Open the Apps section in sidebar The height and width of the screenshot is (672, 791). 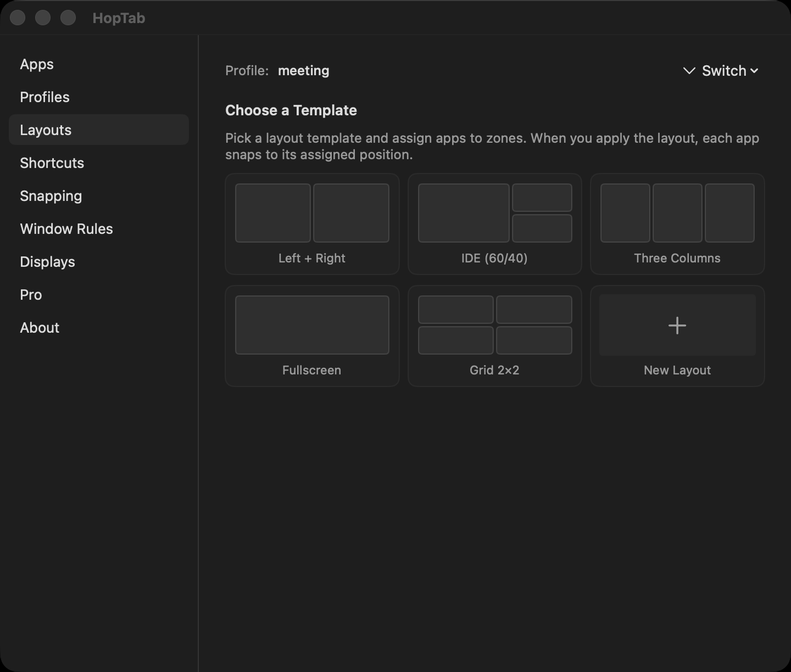click(x=99, y=64)
